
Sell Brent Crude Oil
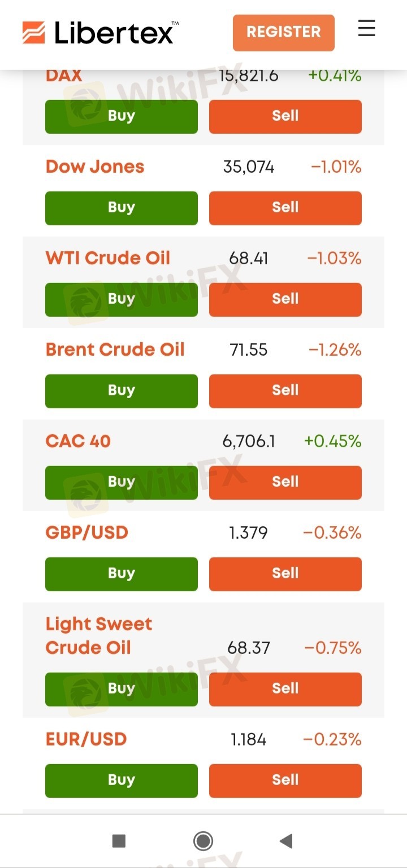(x=285, y=391)
